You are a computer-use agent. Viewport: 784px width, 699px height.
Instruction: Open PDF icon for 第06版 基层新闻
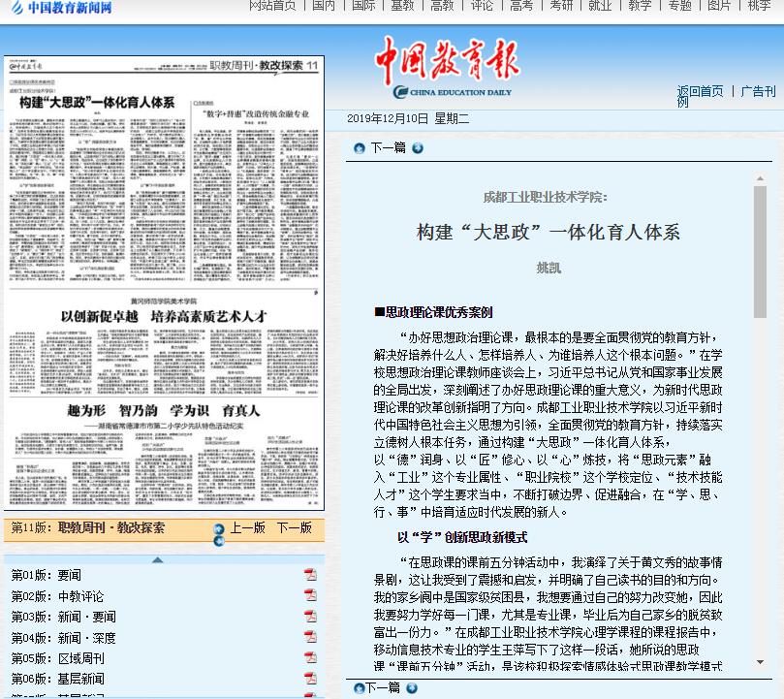[310, 678]
